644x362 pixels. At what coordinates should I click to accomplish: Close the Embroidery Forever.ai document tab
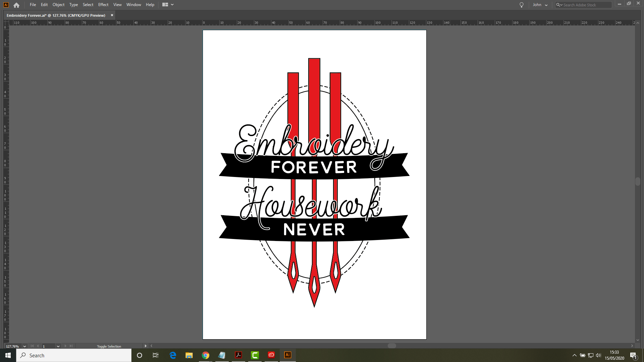112,15
